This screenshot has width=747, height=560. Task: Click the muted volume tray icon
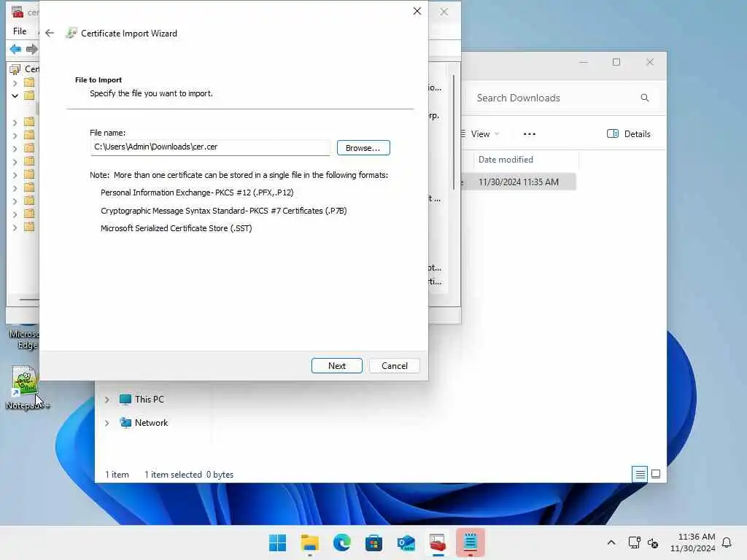tap(653, 542)
